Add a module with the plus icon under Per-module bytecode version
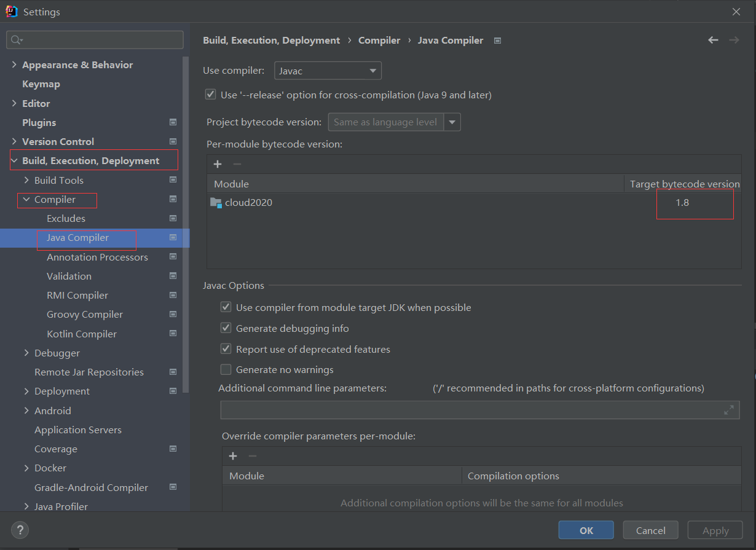 pyautogui.click(x=218, y=164)
